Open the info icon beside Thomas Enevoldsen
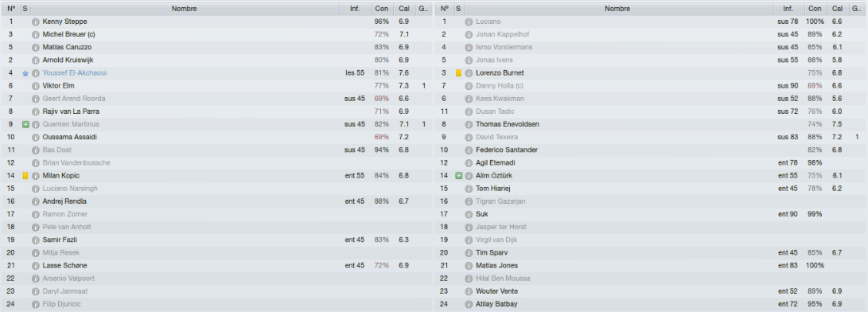The image size is (868, 312). [469, 124]
